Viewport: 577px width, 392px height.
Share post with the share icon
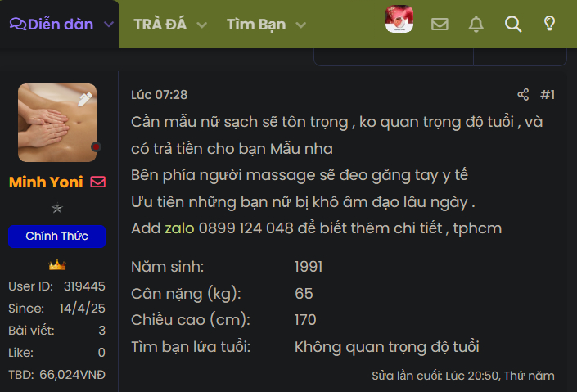[x=523, y=95]
